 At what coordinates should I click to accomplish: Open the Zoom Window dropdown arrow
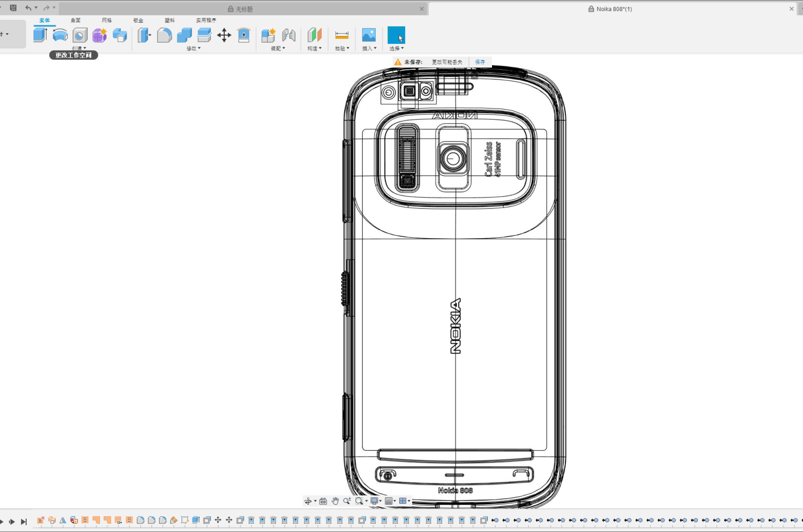[366, 501]
